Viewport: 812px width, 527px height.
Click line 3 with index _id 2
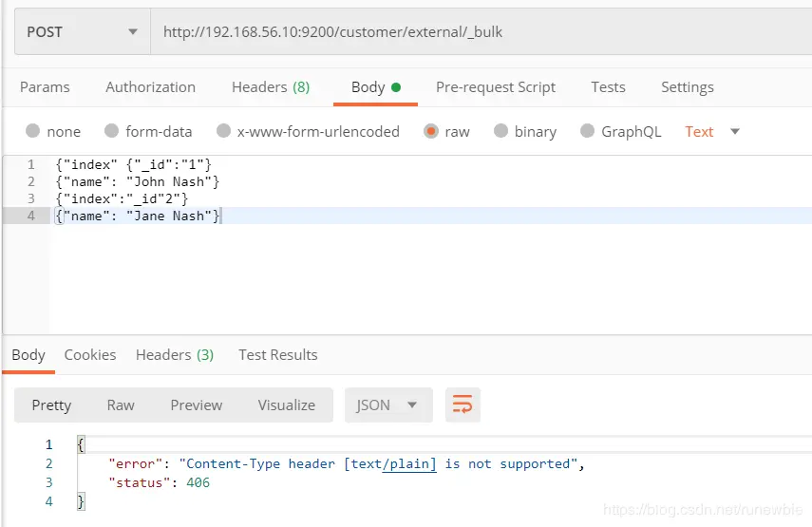pyautogui.click(x=122, y=198)
